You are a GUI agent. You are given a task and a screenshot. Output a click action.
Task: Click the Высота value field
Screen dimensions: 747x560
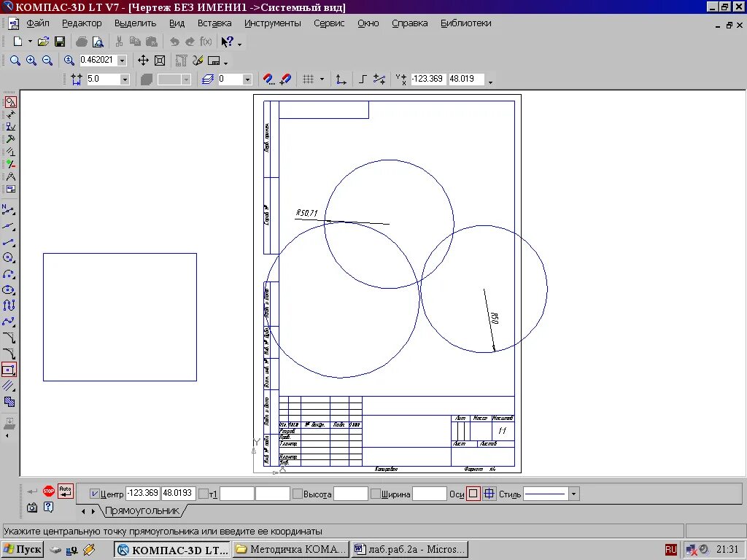coord(351,494)
